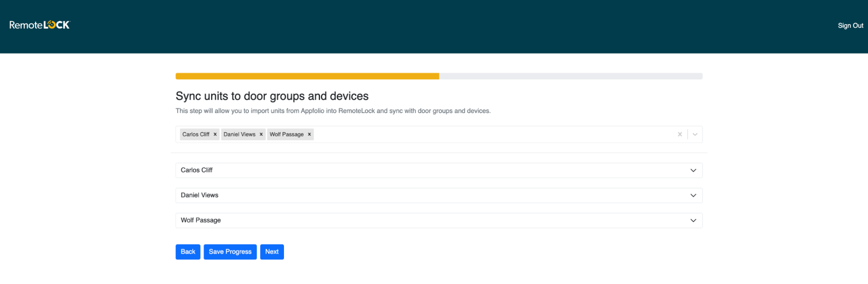Screen dimensions: 868x284
Task: Click the Save Progress button
Action: (230, 252)
